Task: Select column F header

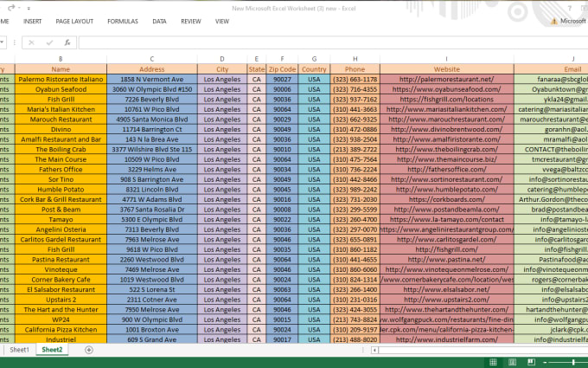Action: pyautogui.click(x=283, y=59)
